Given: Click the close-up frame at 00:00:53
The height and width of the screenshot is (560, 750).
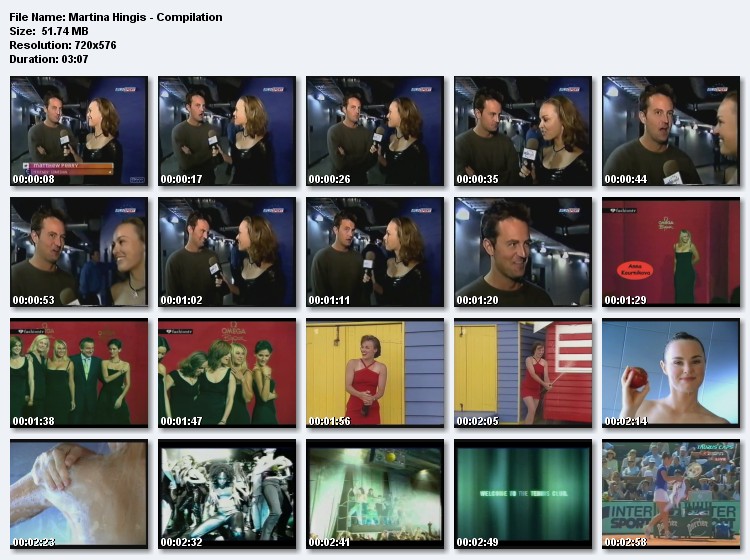Looking at the screenshot, I should [78, 251].
